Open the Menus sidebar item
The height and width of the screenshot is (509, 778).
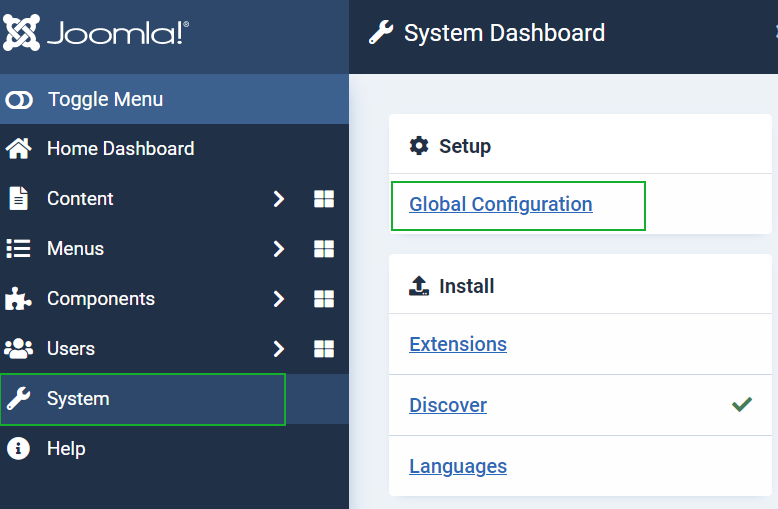pyautogui.click(x=75, y=249)
